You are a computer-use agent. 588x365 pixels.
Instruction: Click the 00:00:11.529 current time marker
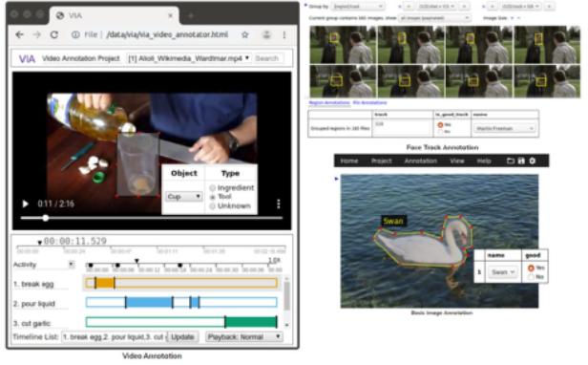74,241
